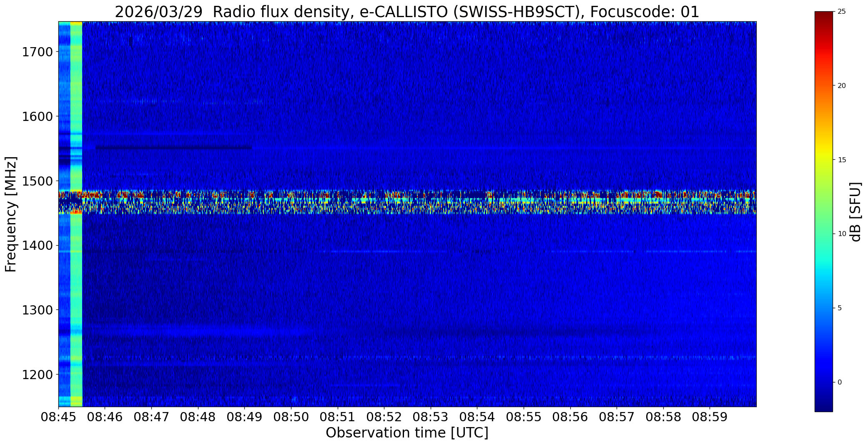Click the 08:54 time tick label

477,417
